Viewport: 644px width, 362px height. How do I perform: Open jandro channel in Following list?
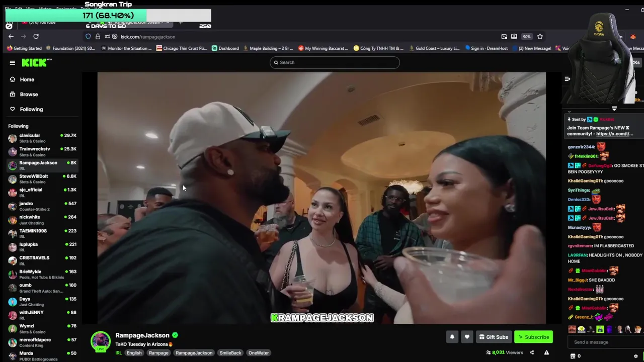tap(42, 206)
